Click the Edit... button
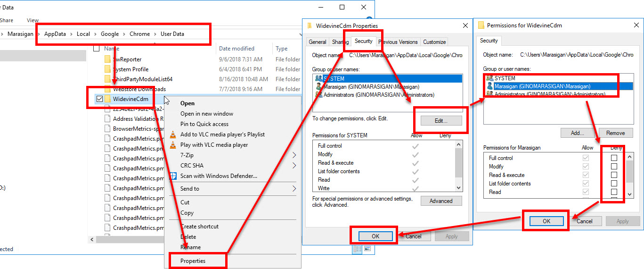Image resolution: width=644 pixels, height=269 pixels. (441, 121)
